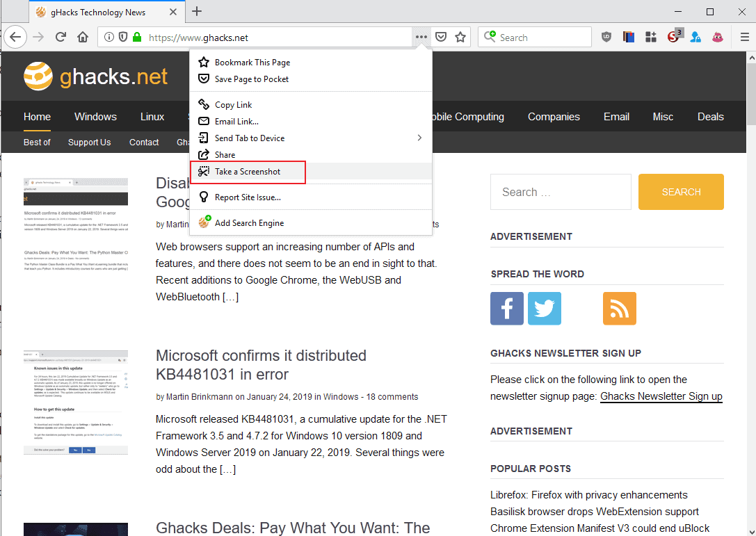756x536 pixels.
Task: Open the Email category
Action: coord(616,117)
